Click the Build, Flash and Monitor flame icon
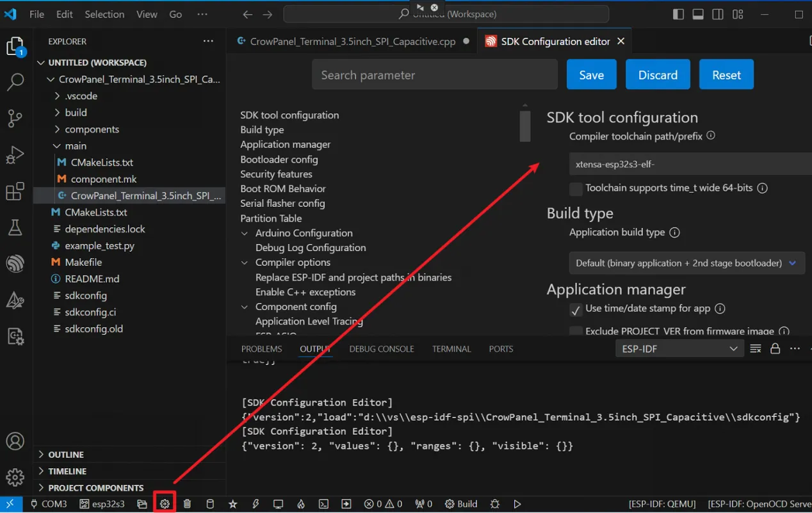Image resolution: width=812 pixels, height=513 pixels. tap(301, 504)
